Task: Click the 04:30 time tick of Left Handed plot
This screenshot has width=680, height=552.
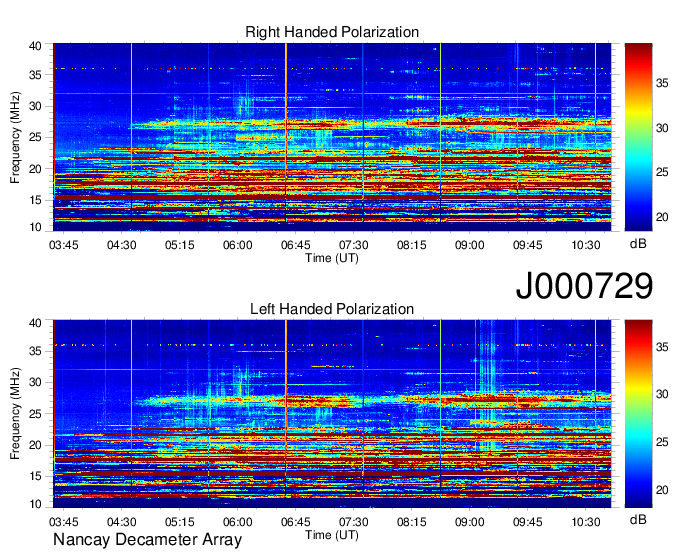Action: tap(121, 522)
